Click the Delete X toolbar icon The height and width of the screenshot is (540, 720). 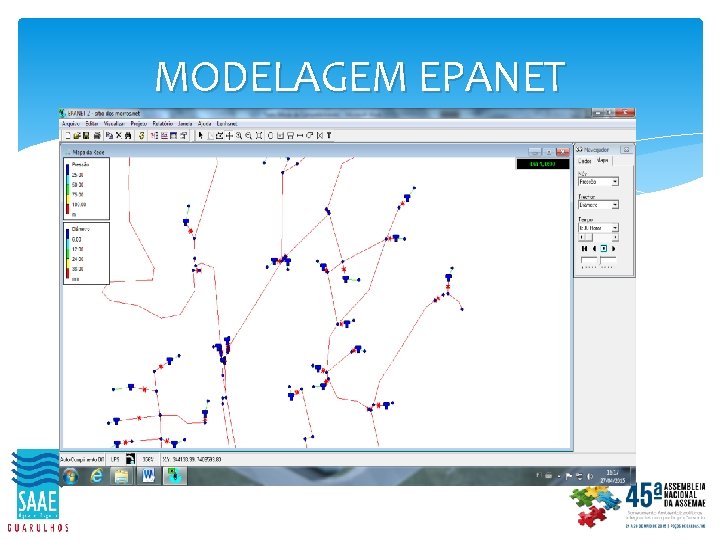[118, 135]
